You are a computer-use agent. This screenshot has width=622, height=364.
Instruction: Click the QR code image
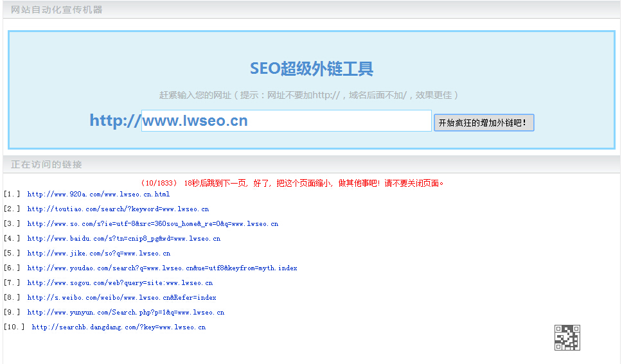tap(567, 338)
